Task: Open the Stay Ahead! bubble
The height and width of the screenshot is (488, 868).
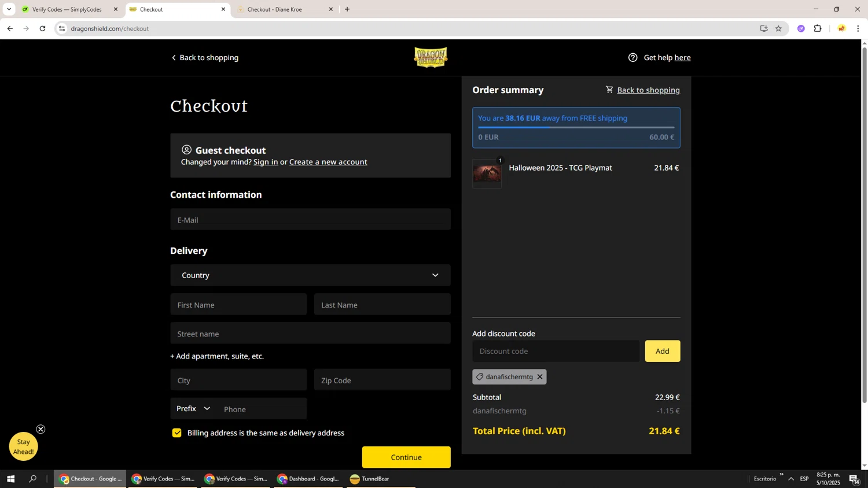Action: (x=23, y=447)
